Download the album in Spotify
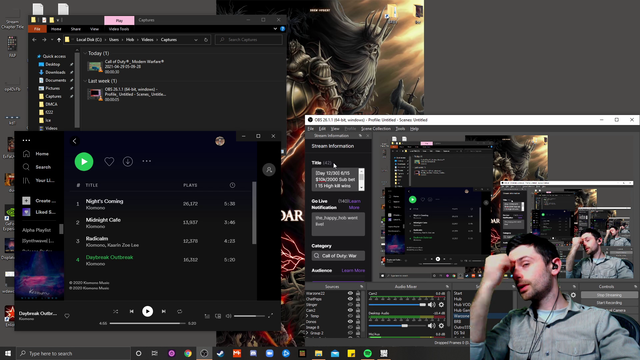The image size is (640, 360). pos(128,162)
